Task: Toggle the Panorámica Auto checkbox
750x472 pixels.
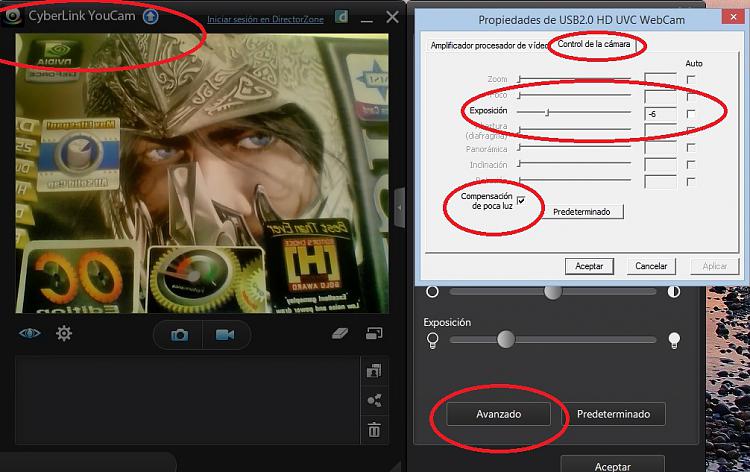Action: point(691,148)
